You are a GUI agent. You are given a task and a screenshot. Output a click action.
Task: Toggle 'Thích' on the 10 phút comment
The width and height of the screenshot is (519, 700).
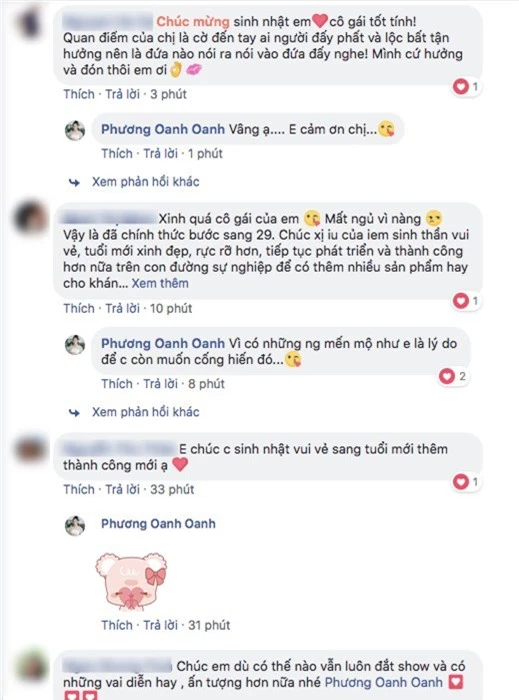(79, 308)
